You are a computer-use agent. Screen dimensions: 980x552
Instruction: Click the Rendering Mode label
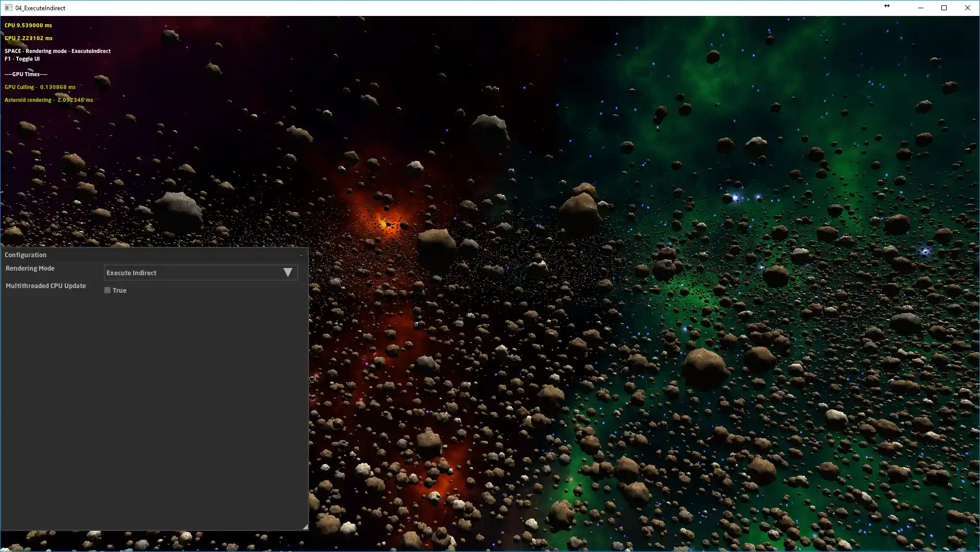coord(30,269)
